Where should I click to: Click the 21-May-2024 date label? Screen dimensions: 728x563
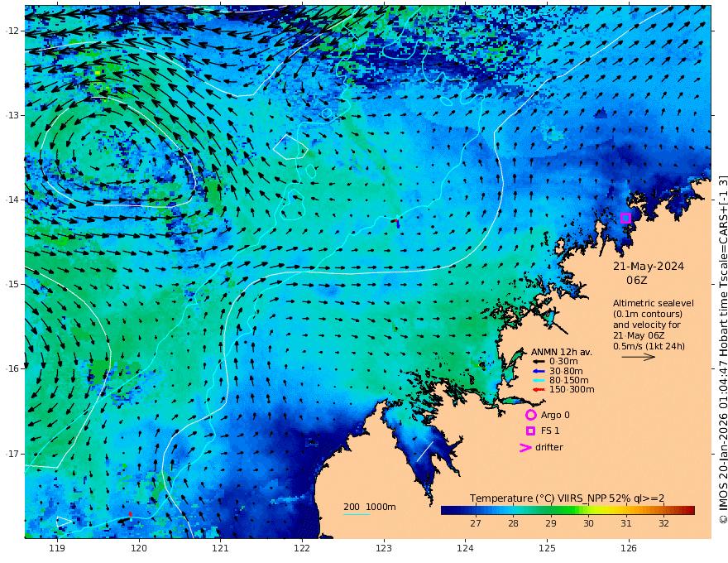649,266
